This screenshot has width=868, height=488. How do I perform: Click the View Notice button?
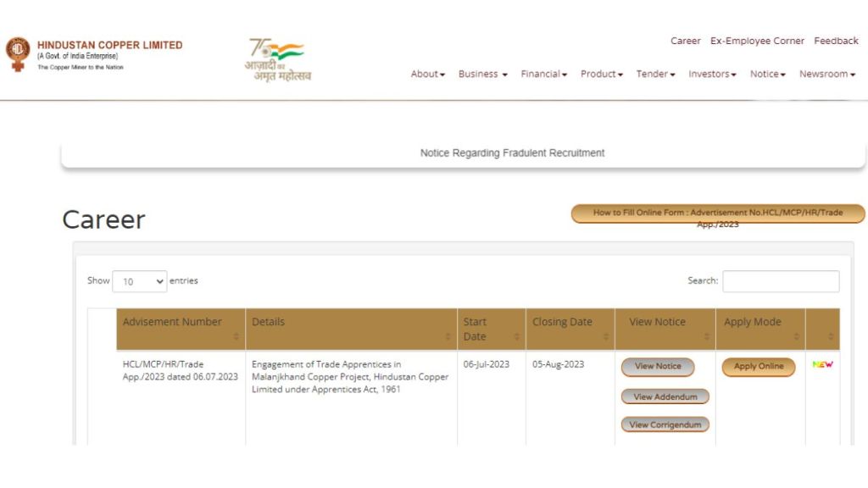point(658,367)
